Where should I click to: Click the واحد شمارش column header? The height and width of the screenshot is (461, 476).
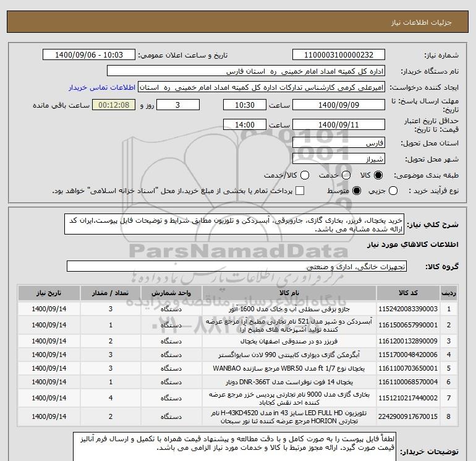[171, 293]
